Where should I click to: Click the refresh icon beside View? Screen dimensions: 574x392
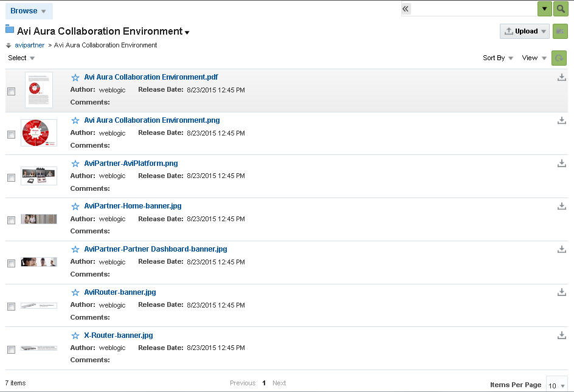click(559, 58)
